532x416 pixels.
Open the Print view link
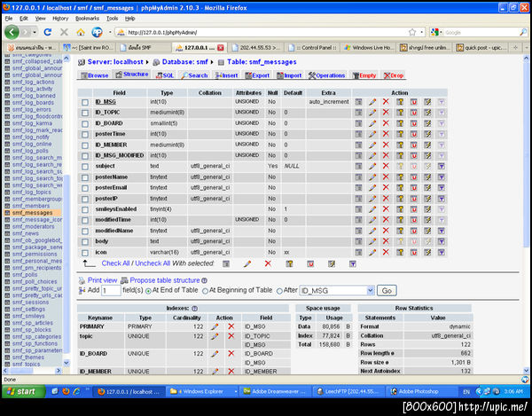(x=102, y=280)
